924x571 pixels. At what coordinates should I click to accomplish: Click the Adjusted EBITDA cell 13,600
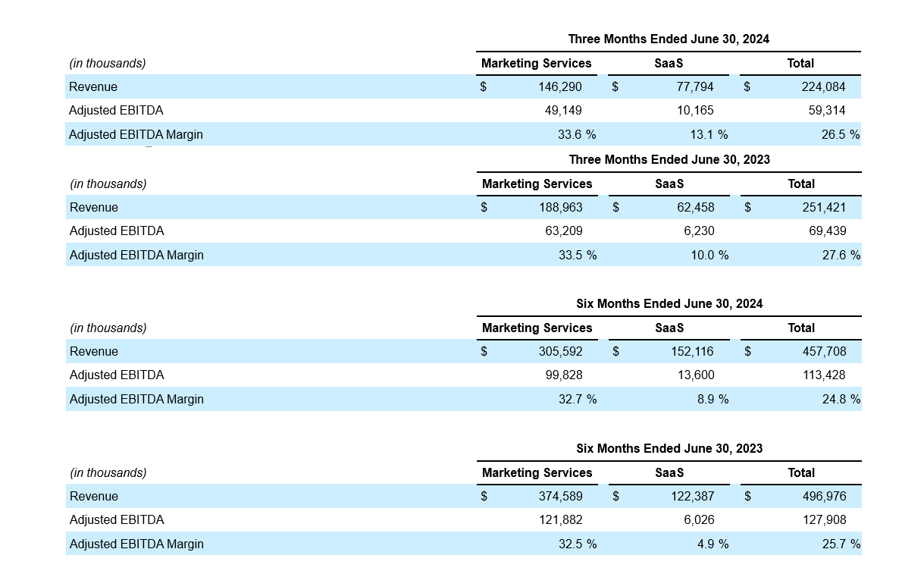pyautogui.click(x=696, y=375)
